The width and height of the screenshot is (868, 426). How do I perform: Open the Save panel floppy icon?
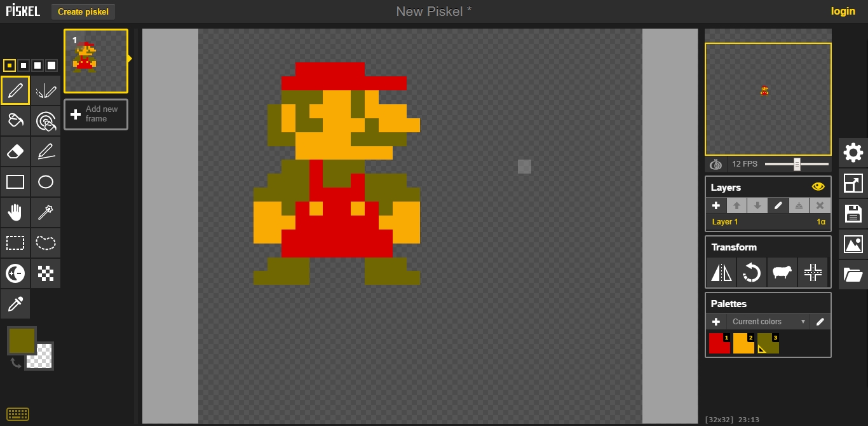(x=853, y=214)
